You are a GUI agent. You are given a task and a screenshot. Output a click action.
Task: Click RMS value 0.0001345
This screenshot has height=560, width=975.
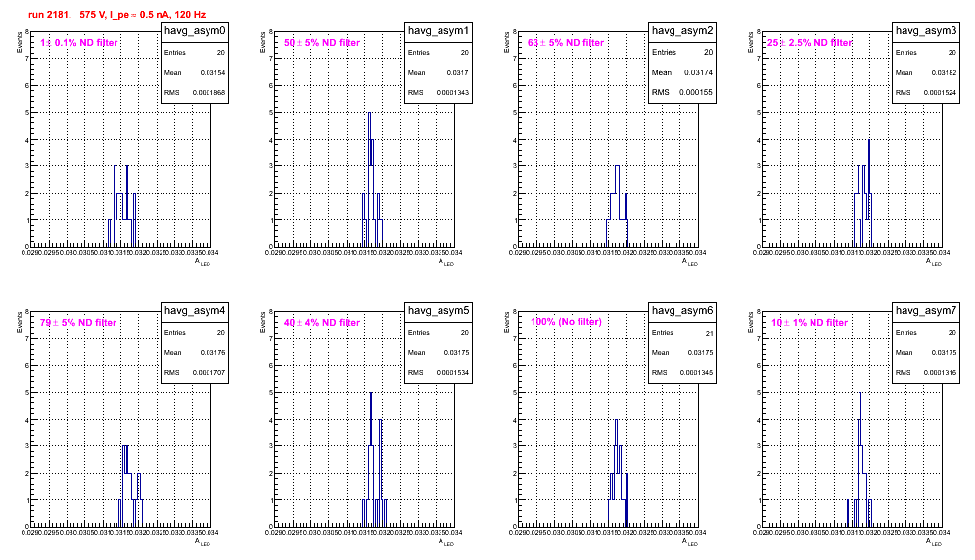(696, 373)
